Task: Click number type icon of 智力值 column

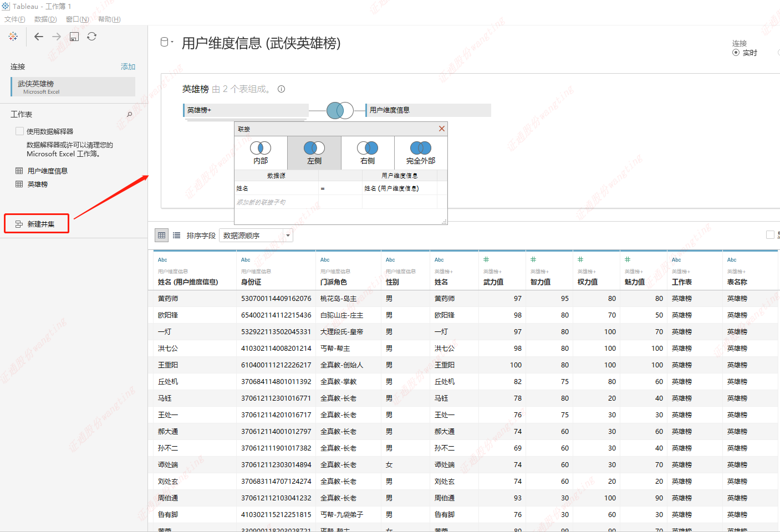Action: tap(533, 259)
